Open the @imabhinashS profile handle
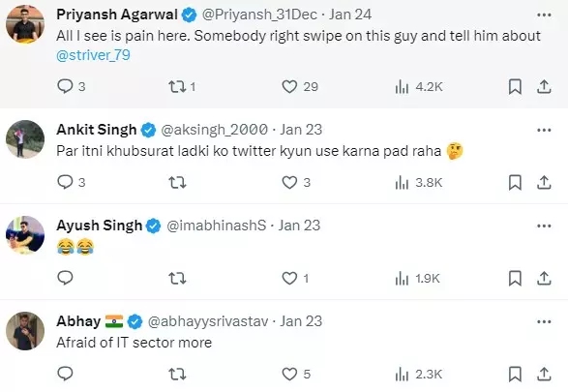568x392 pixels. [x=216, y=226]
